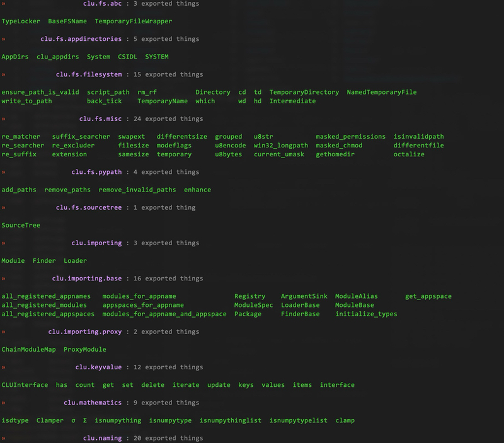Click get_appspace text
This screenshot has width=504, height=443.
point(428,296)
